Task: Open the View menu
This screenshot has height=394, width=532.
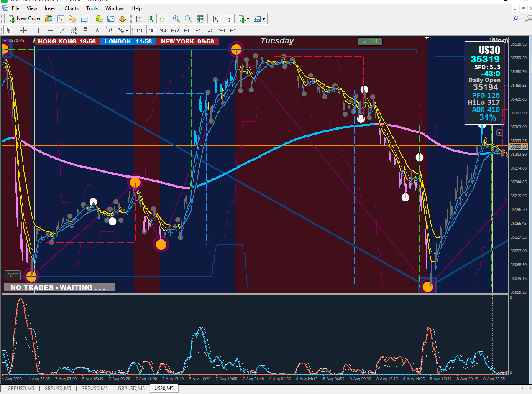Action: click(32, 8)
